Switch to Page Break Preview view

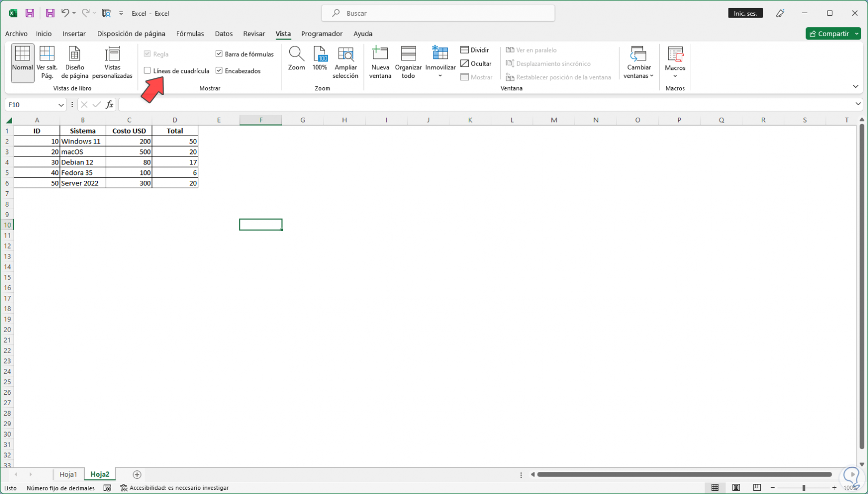[x=47, y=63]
